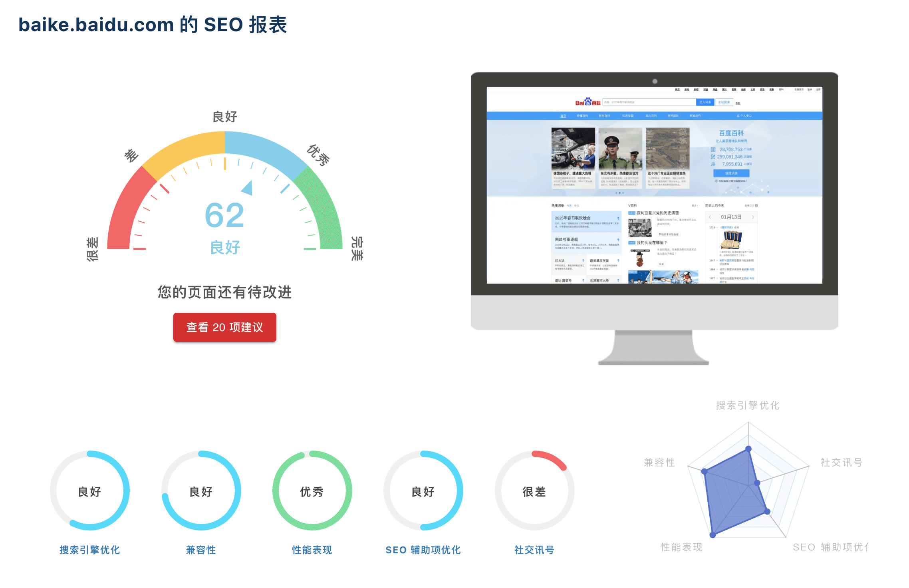
Task: Click the score 62 on the gauge
Action: [224, 215]
